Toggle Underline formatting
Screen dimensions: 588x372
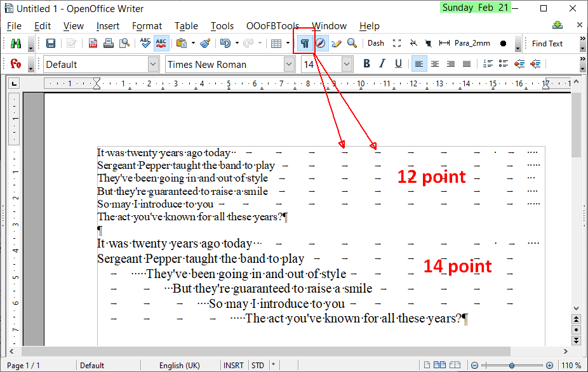(x=398, y=64)
